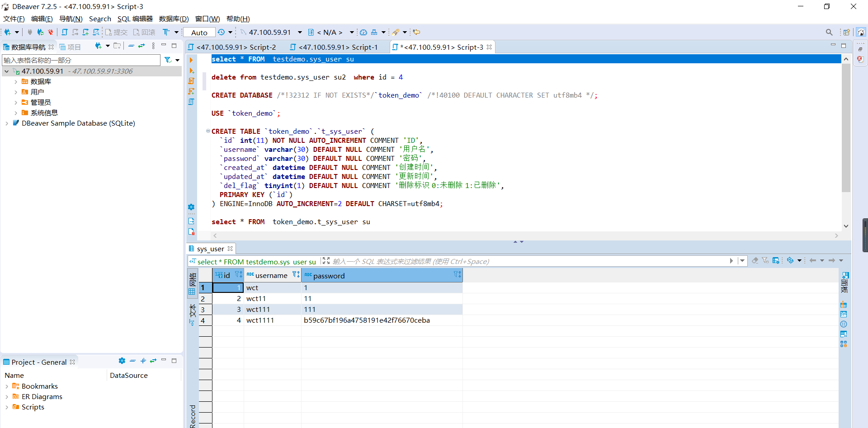Image resolution: width=868 pixels, height=428 pixels.
Task: Open the new database connection wizard icon
Action: [8, 32]
